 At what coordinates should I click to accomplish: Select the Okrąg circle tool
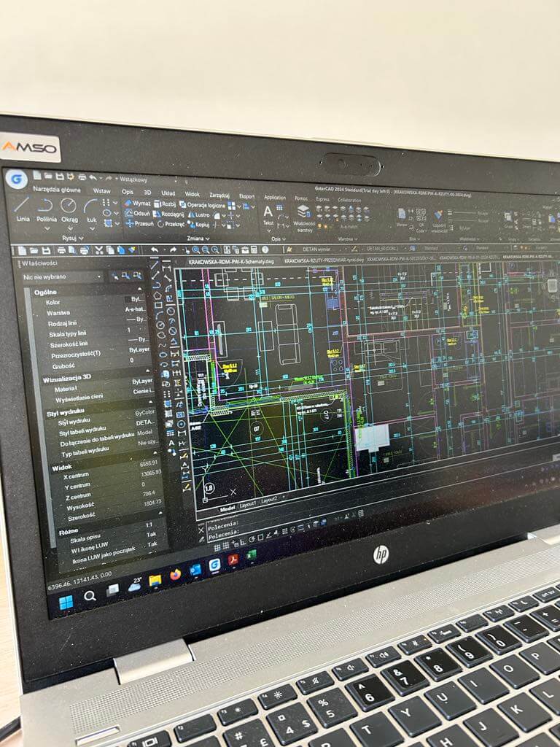(69, 210)
